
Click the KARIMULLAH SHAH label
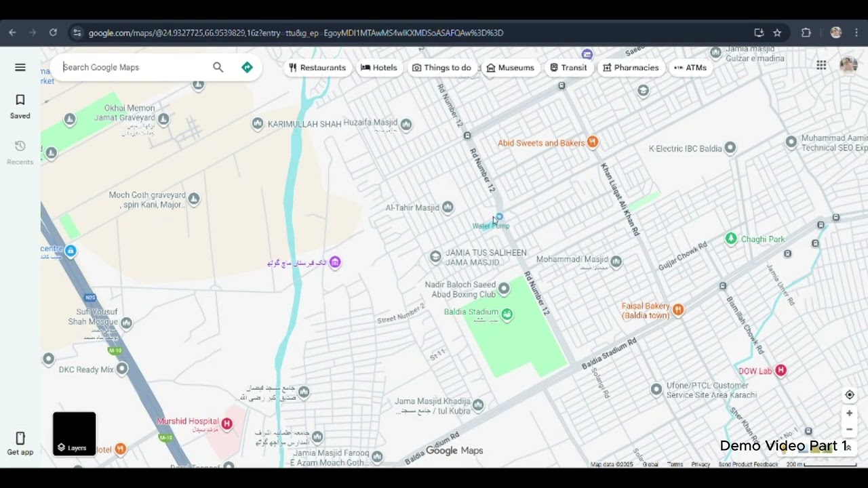(x=304, y=124)
